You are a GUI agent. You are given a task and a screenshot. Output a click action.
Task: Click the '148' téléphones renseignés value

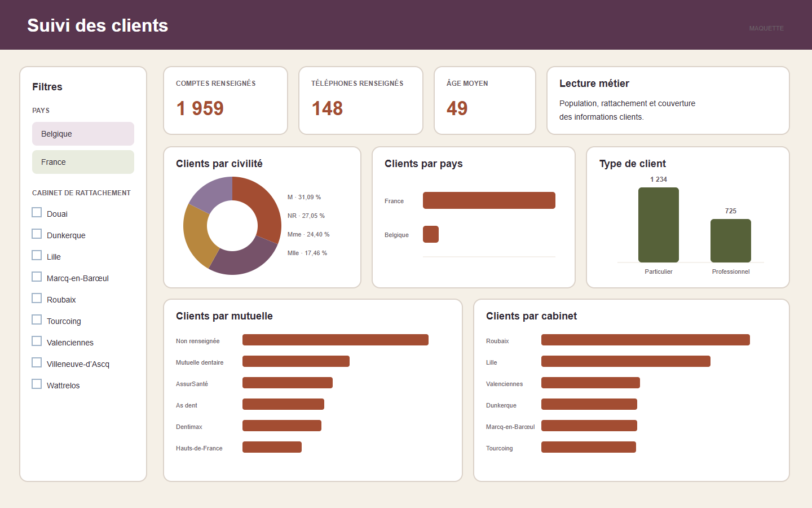click(x=327, y=108)
